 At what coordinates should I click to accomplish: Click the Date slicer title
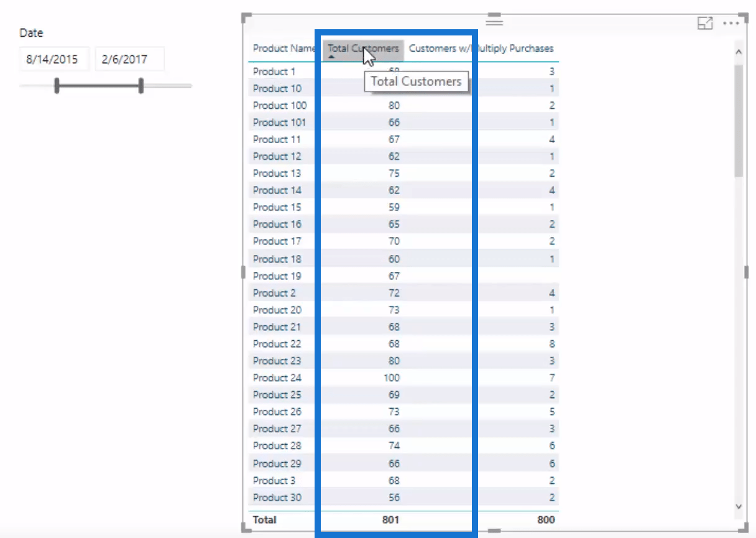tap(31, 33)
